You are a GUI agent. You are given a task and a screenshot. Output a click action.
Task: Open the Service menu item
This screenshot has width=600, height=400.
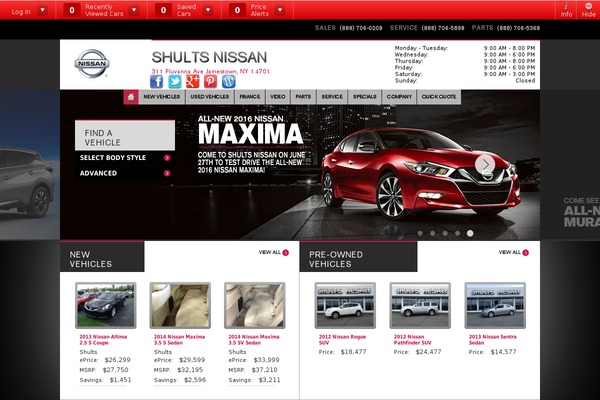click(x=332, y=97)
